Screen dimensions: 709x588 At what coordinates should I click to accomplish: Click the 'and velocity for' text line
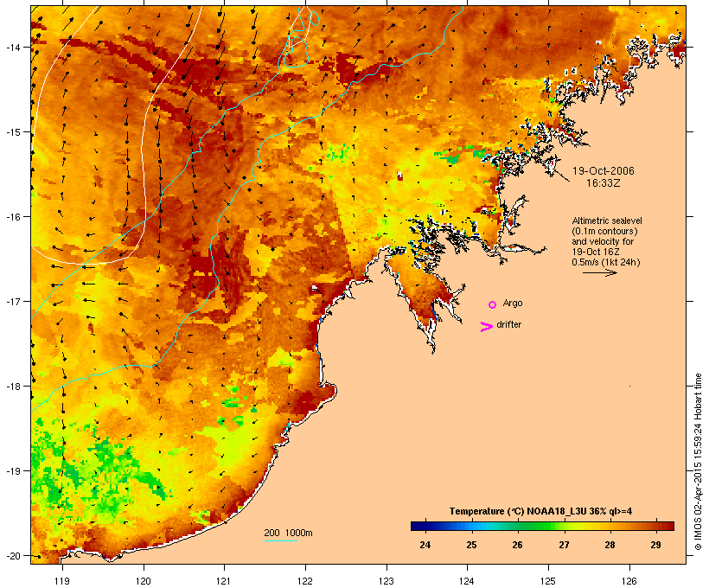tap(603, 241)
